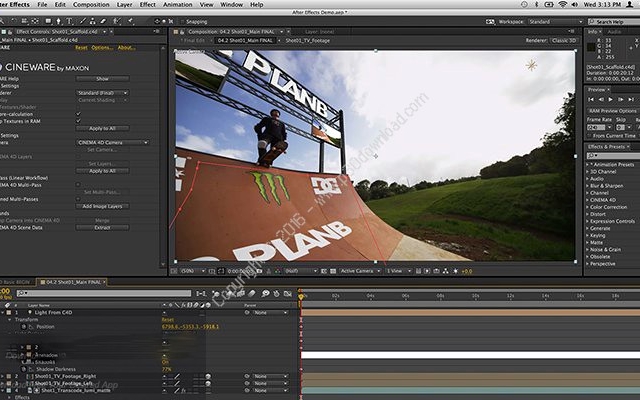Click the Exposure value +0.0 in viewer

tap(467, 271)
